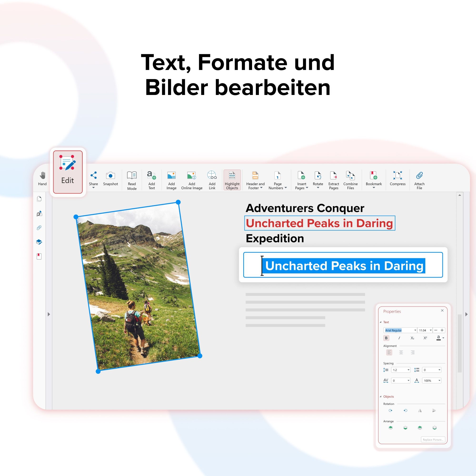Open the Arial Regular font dropdown
The width and height of the screenshot is (476, 476).
coord(415,330)
